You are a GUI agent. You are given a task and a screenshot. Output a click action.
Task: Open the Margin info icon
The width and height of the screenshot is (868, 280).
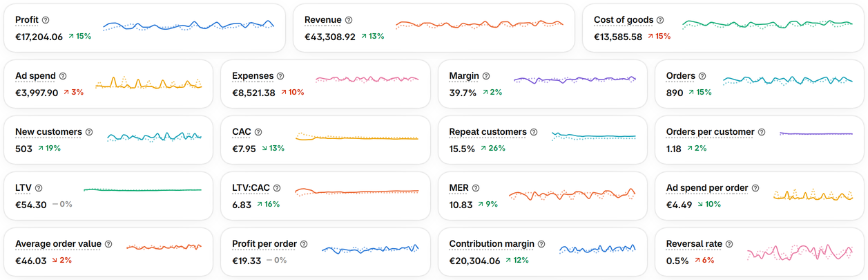coord(486,76)
